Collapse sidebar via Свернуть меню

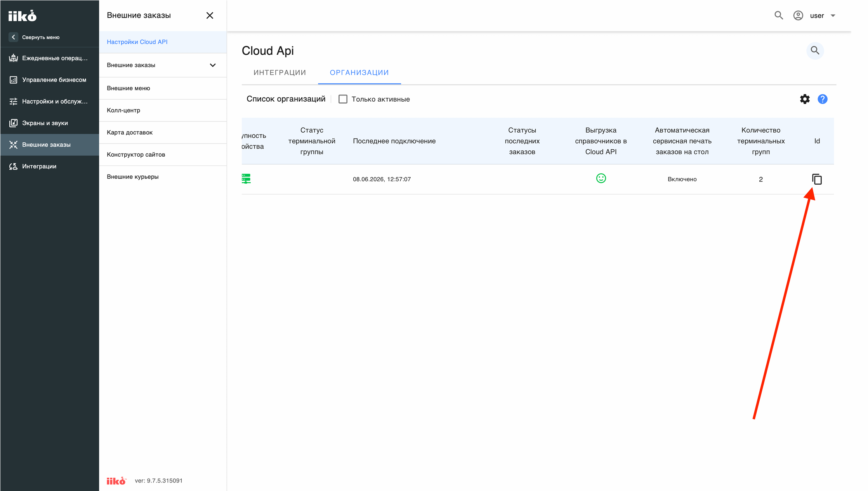(x=35, y=37)
